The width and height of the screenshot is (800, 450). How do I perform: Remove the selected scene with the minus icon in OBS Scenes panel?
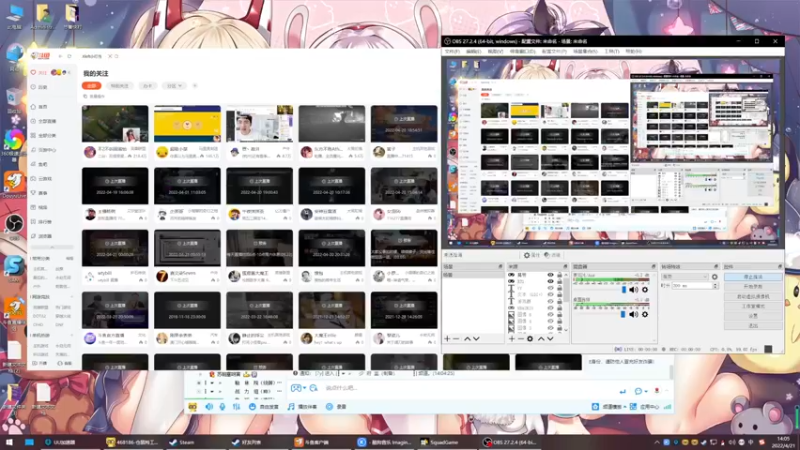pyautogui.click(x=456, y=339)
